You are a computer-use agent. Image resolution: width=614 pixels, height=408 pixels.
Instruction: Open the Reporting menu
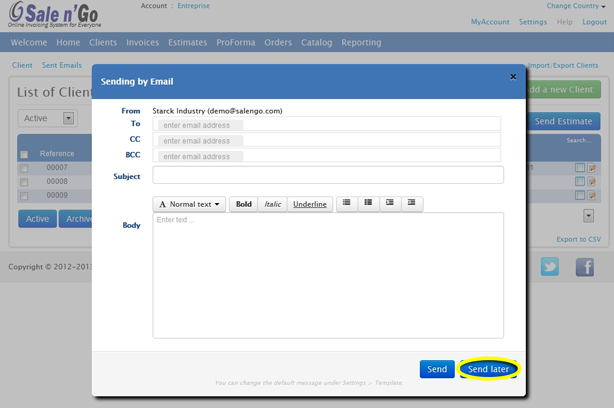pos(361,42)
